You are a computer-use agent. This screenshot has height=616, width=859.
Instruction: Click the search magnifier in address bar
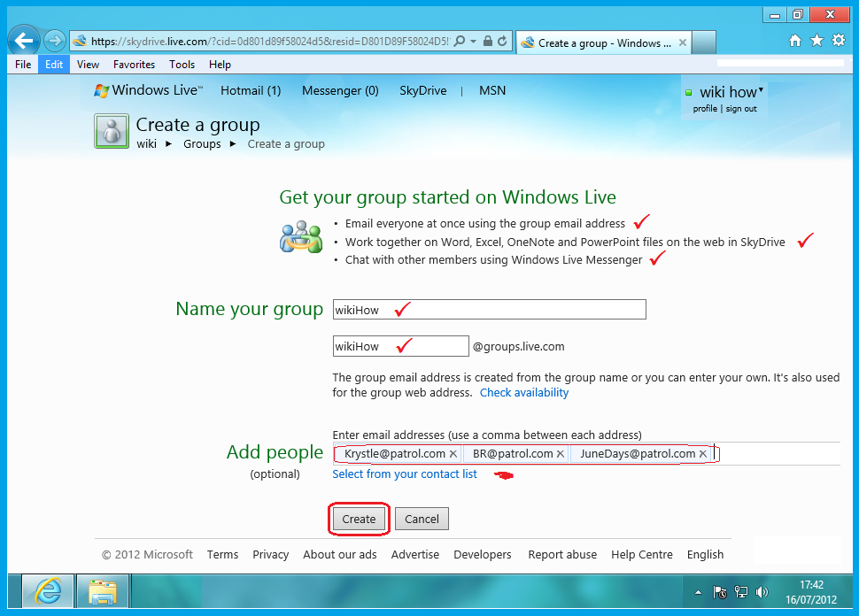460,41
